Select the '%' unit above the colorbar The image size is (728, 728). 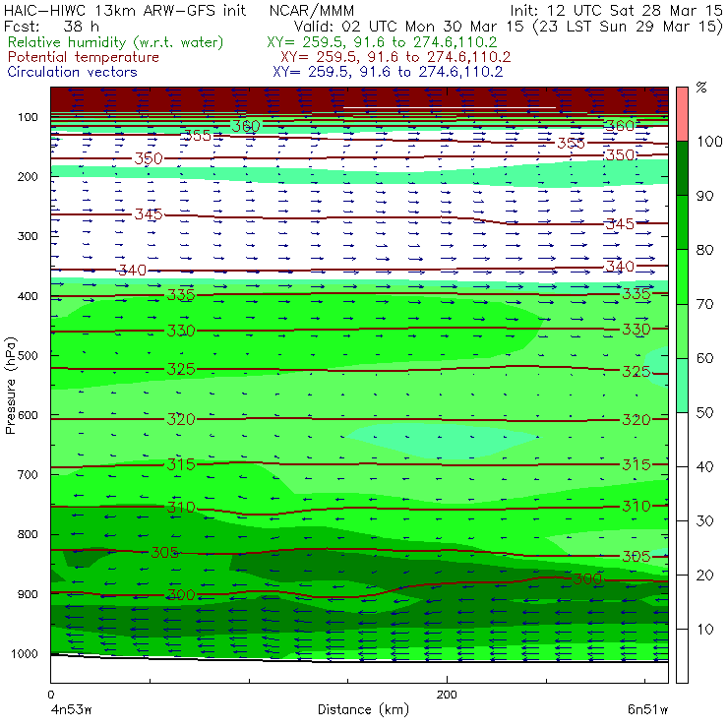(701, 88)
